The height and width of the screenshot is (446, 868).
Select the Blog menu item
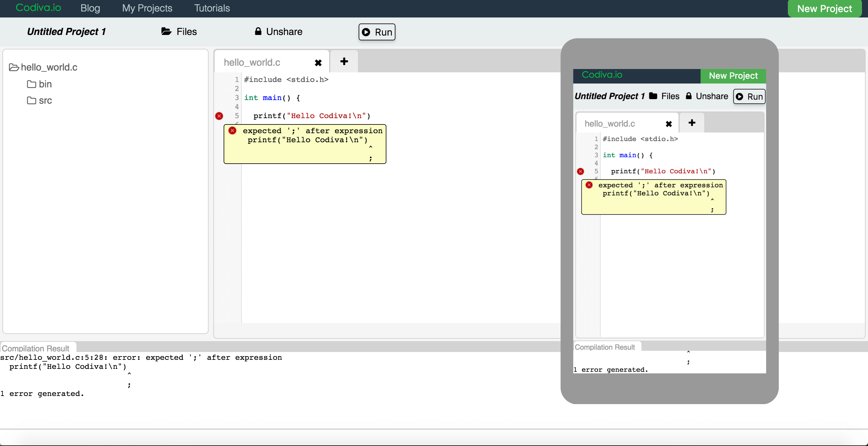click(x=90, y=8)
